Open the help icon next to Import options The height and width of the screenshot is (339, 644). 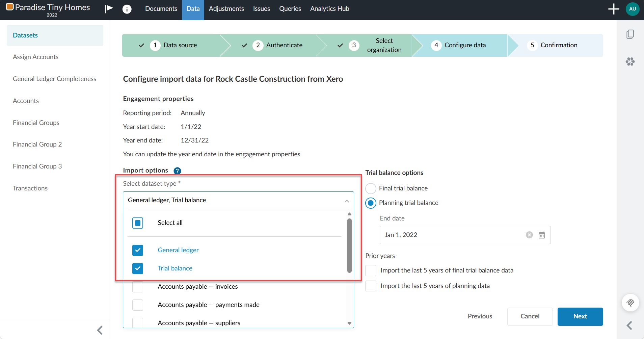tap(177, 171)
